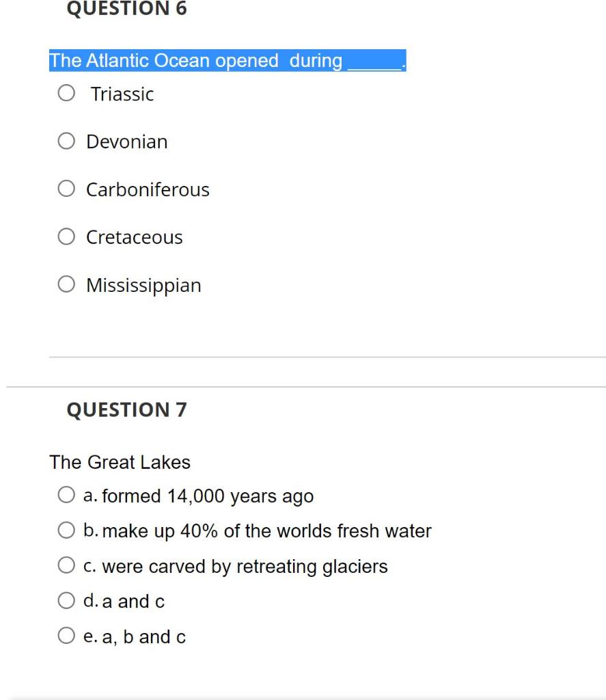Choose radio button for option a, formed 14,000 years ago
Screen dimensions: 606x700
[x=66, y=495]
